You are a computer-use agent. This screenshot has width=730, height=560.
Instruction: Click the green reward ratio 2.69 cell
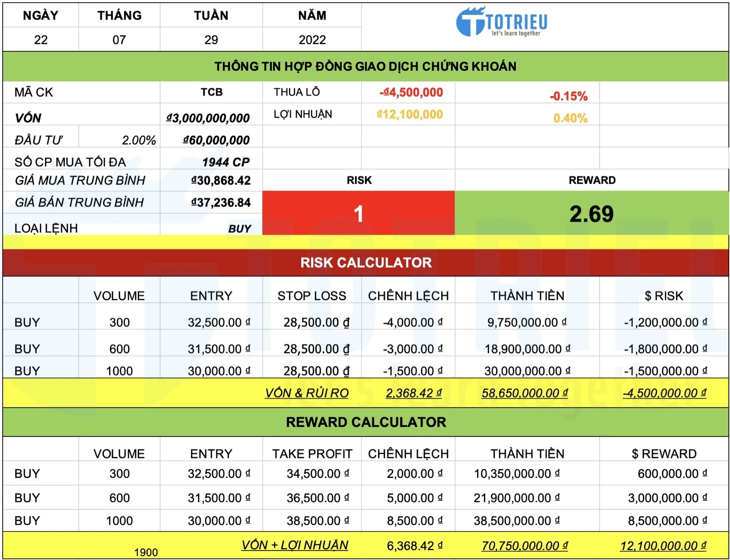(x=591, y=213)
